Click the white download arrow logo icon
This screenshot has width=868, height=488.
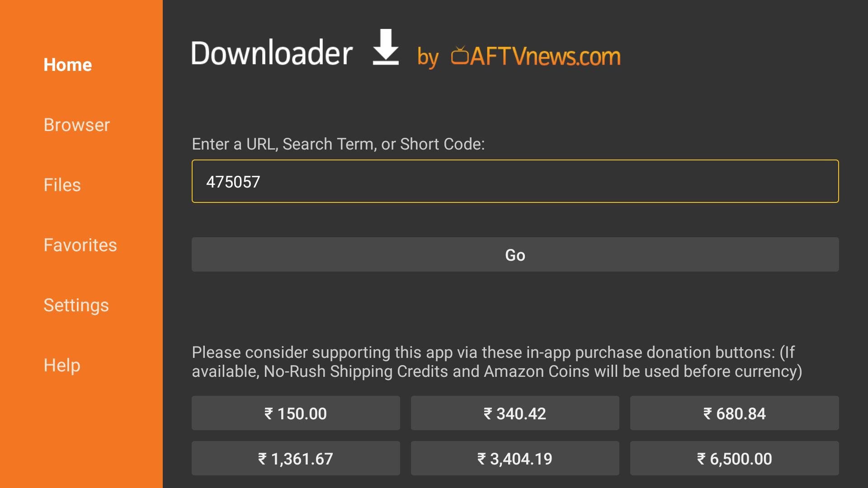coord(386,47)
